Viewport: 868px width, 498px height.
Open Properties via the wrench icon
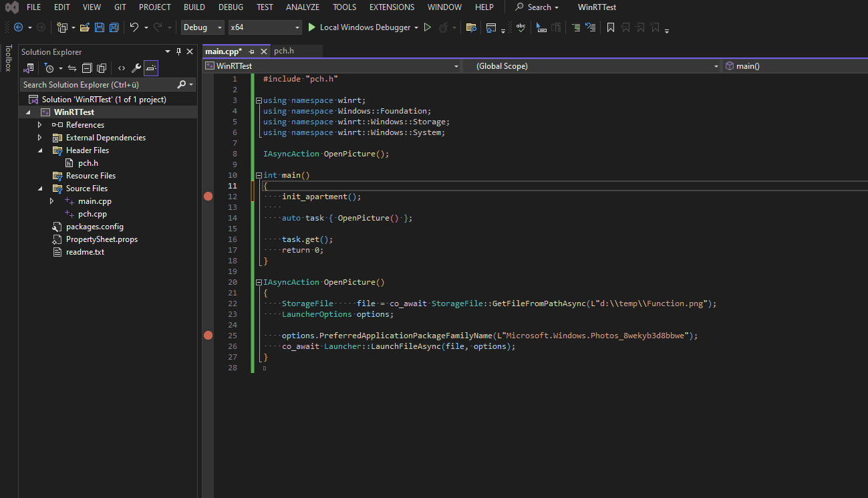(x=136, y=68)
